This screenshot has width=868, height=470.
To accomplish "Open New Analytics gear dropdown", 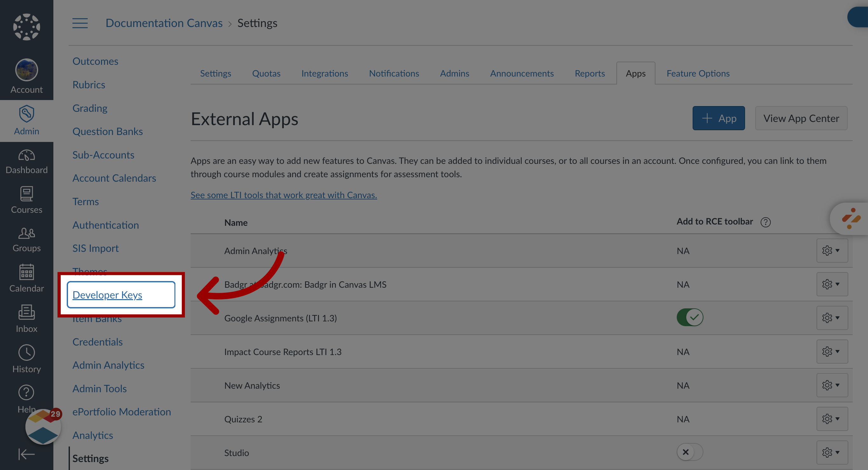I will (x=832, y=385).
